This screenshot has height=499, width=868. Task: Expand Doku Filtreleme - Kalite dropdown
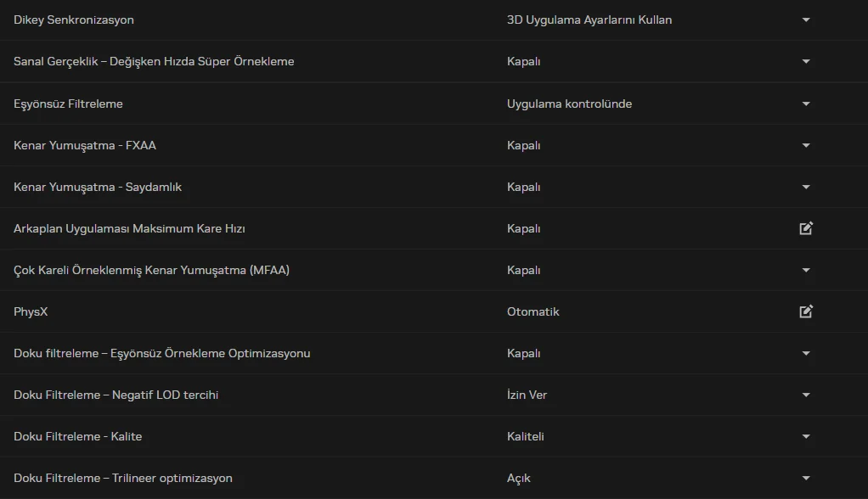806,436
